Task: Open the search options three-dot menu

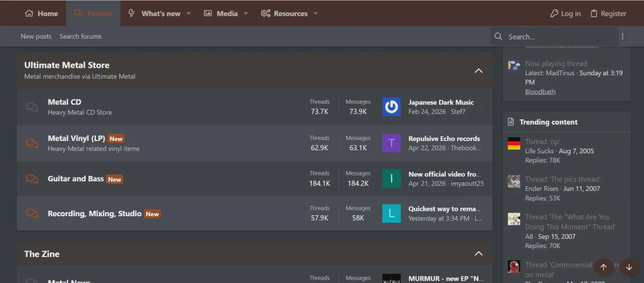Action: coord(623,37)
